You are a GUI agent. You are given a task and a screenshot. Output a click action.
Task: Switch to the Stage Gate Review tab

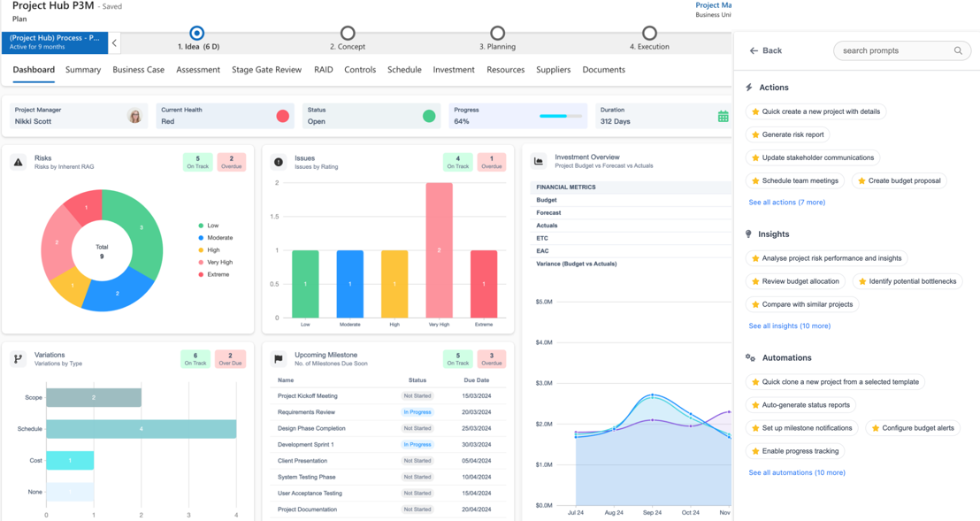(267, 70)
